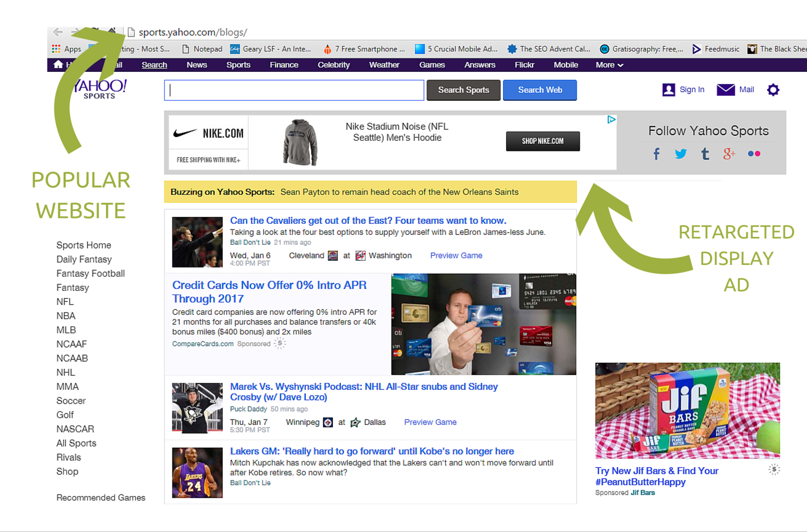This screenshot has height=532, width=807.
Task: Go to NASCAR in the sidebar
Action: coord(75,429)
